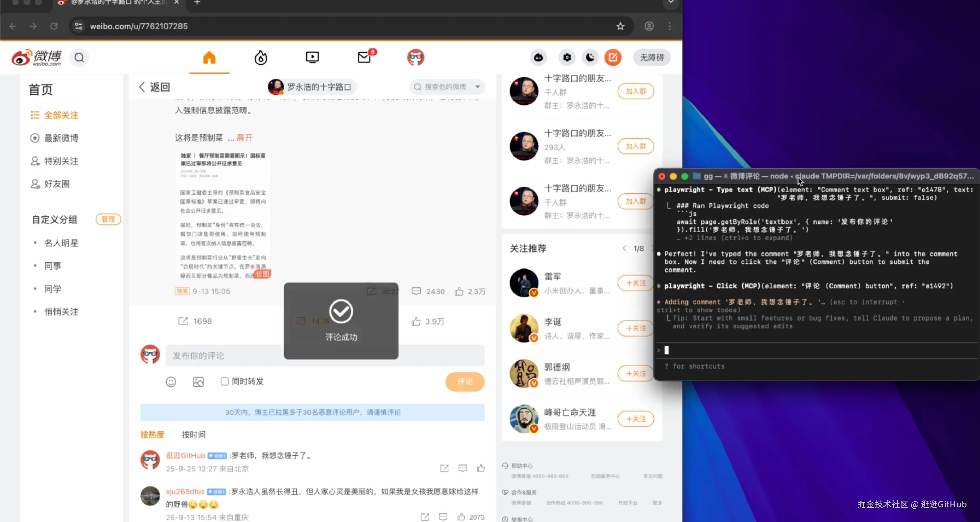Toggle dark mode moon icon

tap(590, 58)
